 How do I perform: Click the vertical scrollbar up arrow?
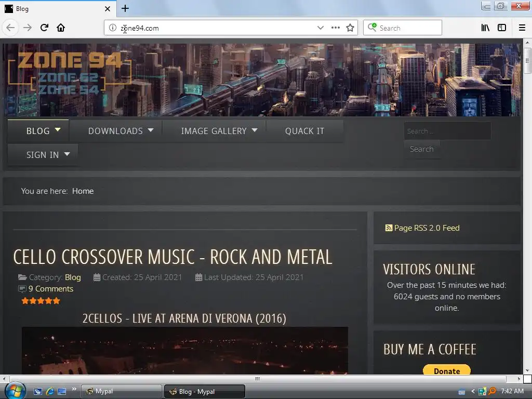(x=527, y=43)
